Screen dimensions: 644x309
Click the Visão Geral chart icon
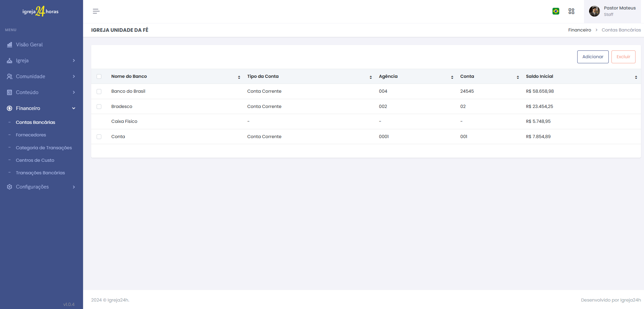pyautogui.click(x=9, y=45)
